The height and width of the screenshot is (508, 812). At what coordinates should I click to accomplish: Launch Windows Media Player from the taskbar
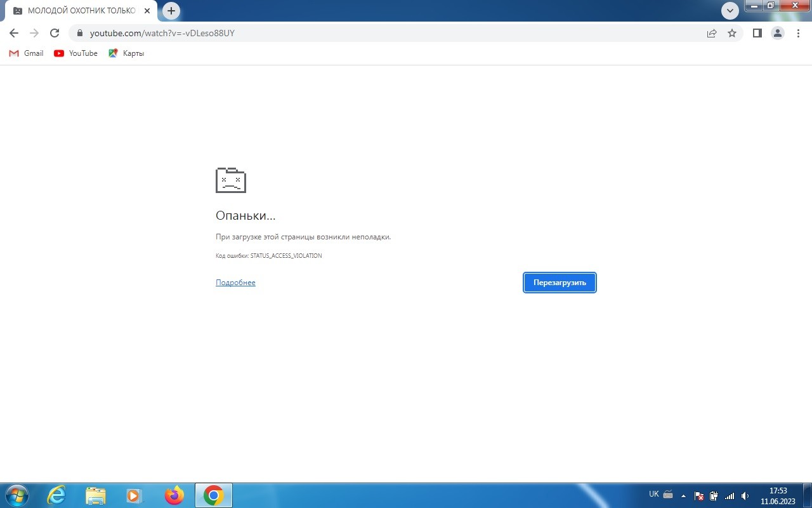coord(134,495)
